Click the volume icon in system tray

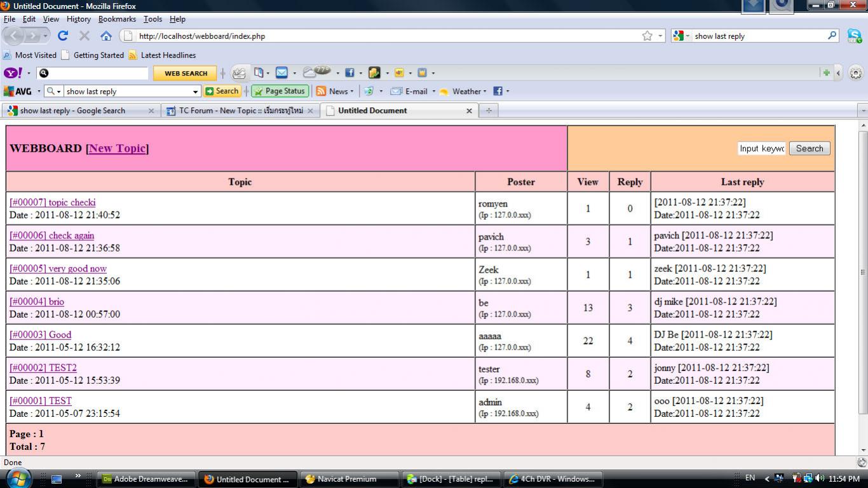(819, 478)
